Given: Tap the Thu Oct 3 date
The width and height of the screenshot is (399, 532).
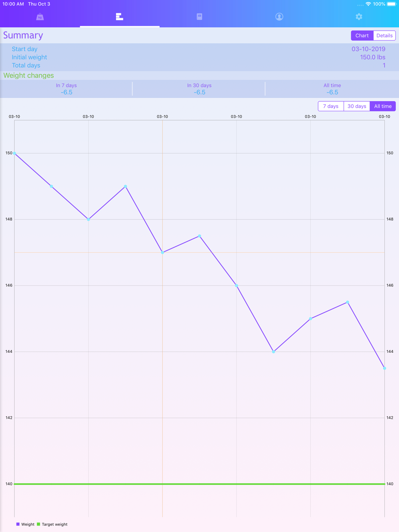Looking at the screenshot, I should (x=39, y=4).
